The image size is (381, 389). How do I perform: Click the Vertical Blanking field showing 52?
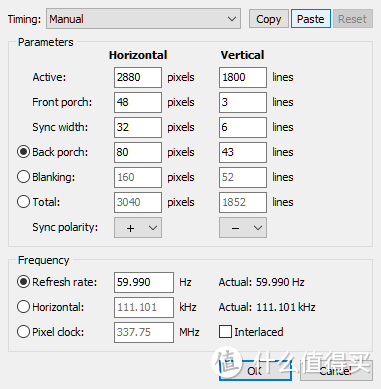point(243,177)
